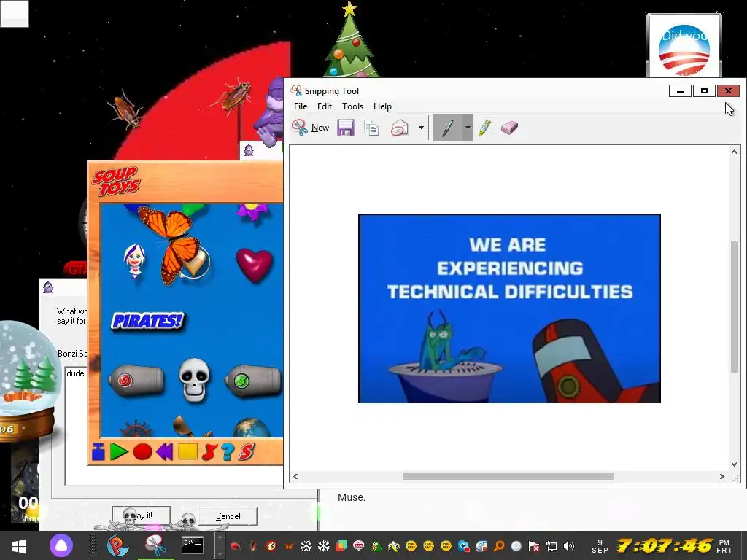Click the Cancel button in the Bonzi dialog
747x560 pixels.
pyautogui.click(x=228, y=516)
